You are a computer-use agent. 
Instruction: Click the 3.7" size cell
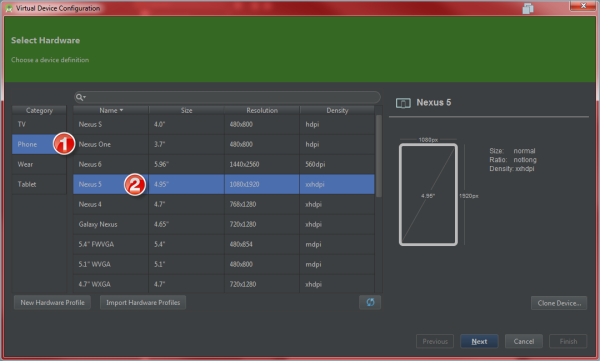pyautogui.click(x=186, y=144)
